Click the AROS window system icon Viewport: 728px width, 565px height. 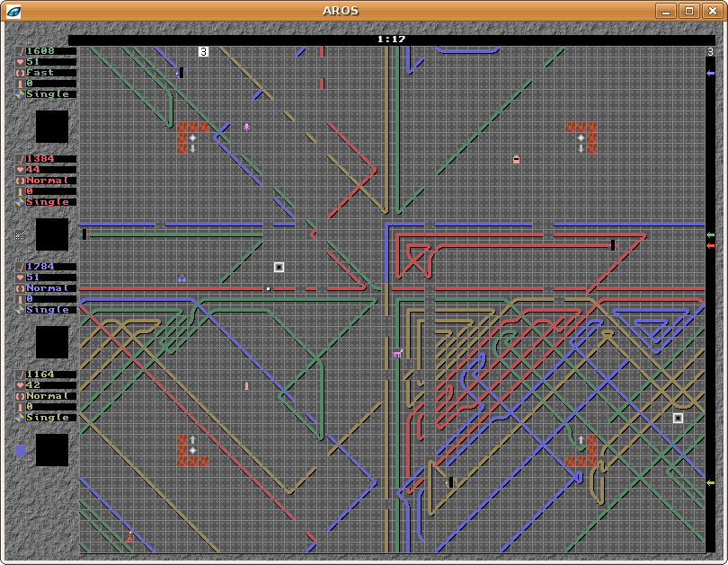pyautogui.click(x=14, y=11)
